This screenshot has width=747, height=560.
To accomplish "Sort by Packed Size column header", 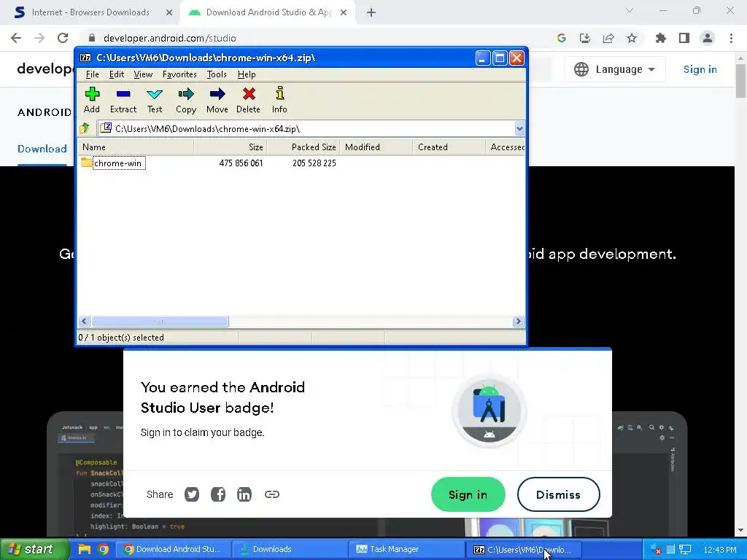I will click(303, 147).
